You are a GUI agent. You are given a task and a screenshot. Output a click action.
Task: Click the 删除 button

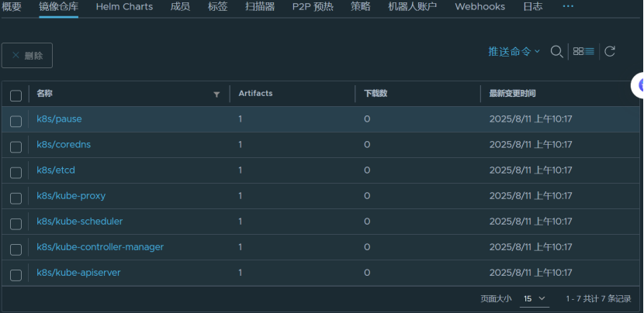point(27,55)
